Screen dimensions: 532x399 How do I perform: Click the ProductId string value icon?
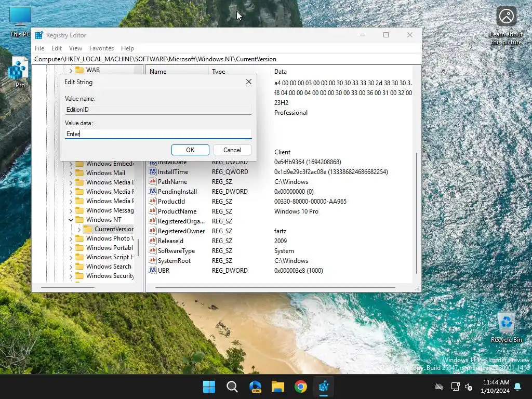click(153, 201)
